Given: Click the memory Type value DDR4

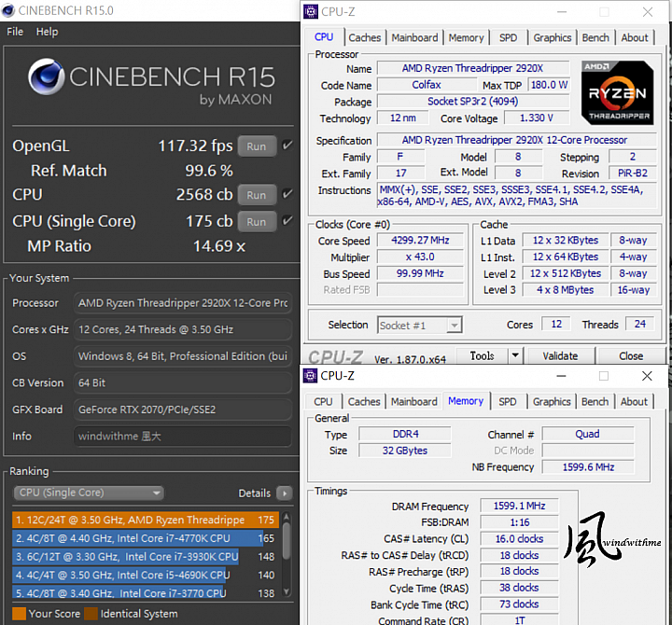Looking at the screenshot, I should [x=405, y=434].
